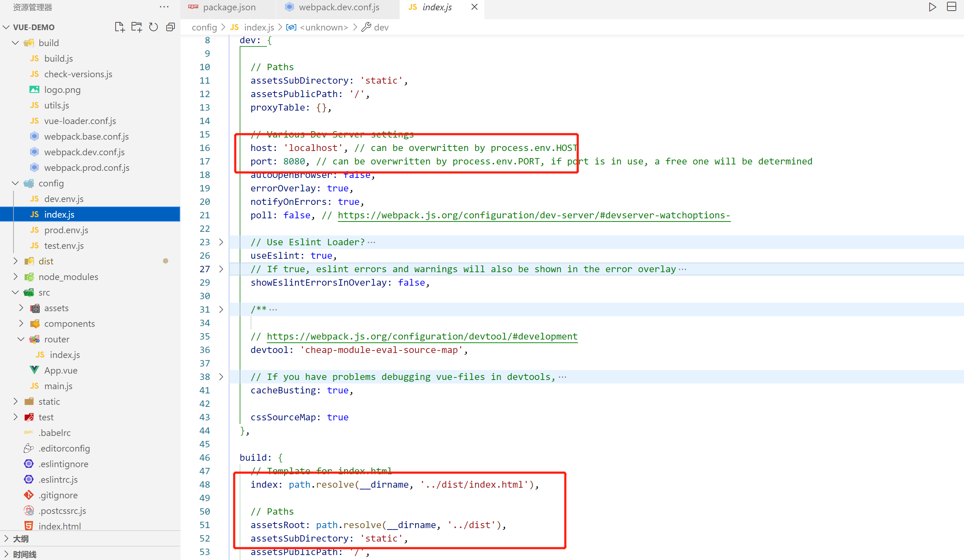Open the explorer more actions menu

pyautogui.click(x=164, y=7)
